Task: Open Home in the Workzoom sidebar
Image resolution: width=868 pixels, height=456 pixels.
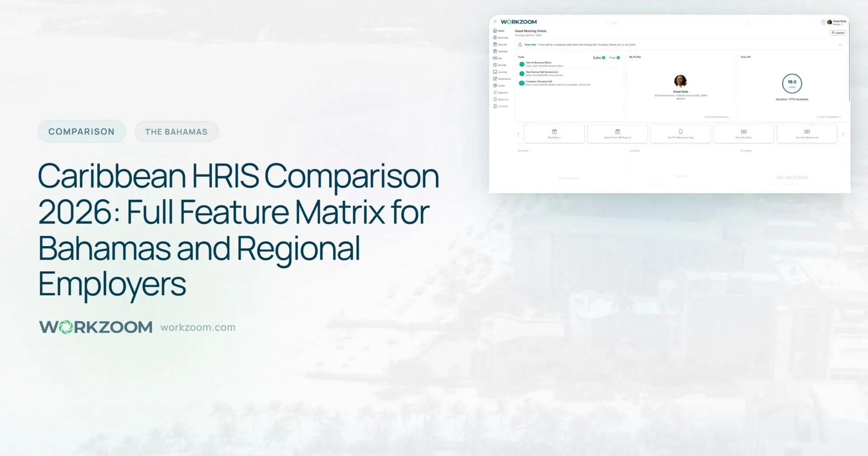Action: pos(499,31)
